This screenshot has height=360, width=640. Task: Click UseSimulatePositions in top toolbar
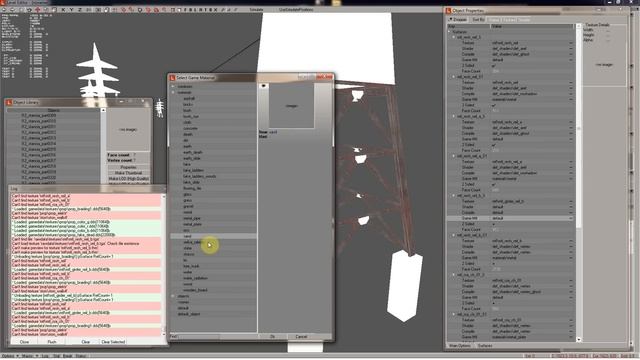pos(296,9)
